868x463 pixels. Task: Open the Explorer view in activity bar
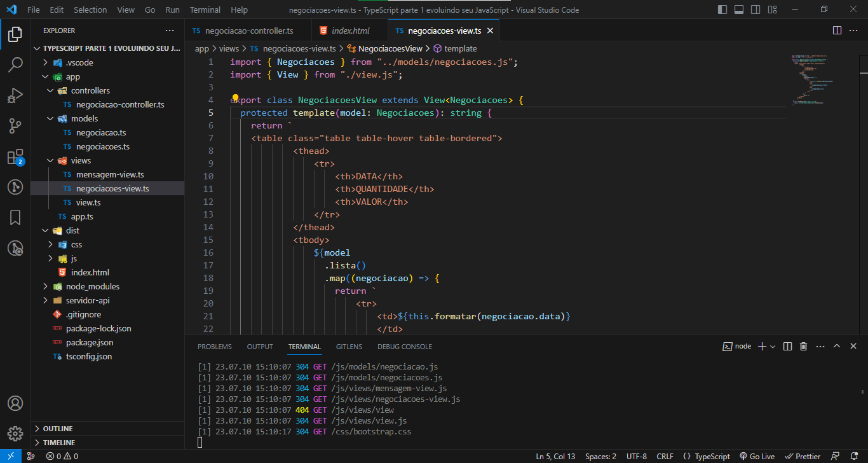(15, 34)
